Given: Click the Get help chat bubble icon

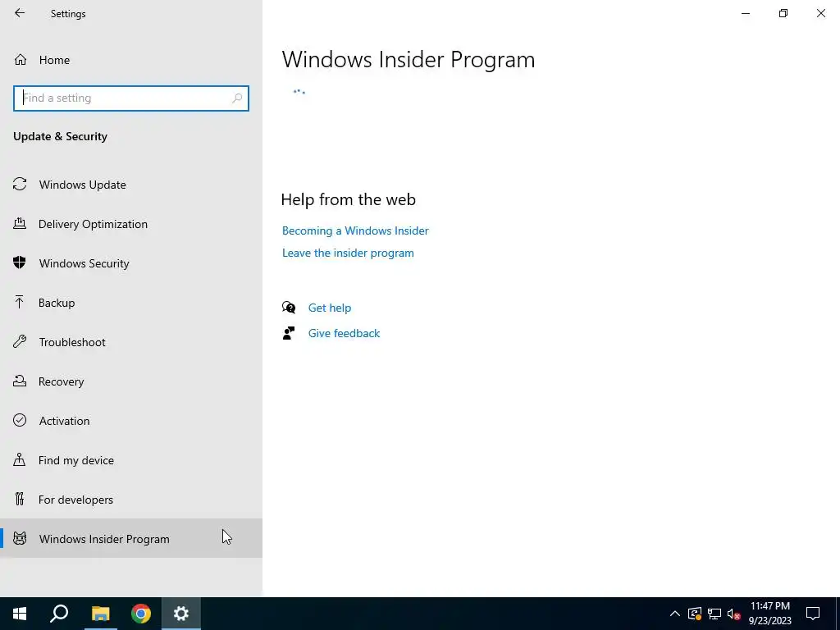Looking at the screenshot, I should click(289, 308).
